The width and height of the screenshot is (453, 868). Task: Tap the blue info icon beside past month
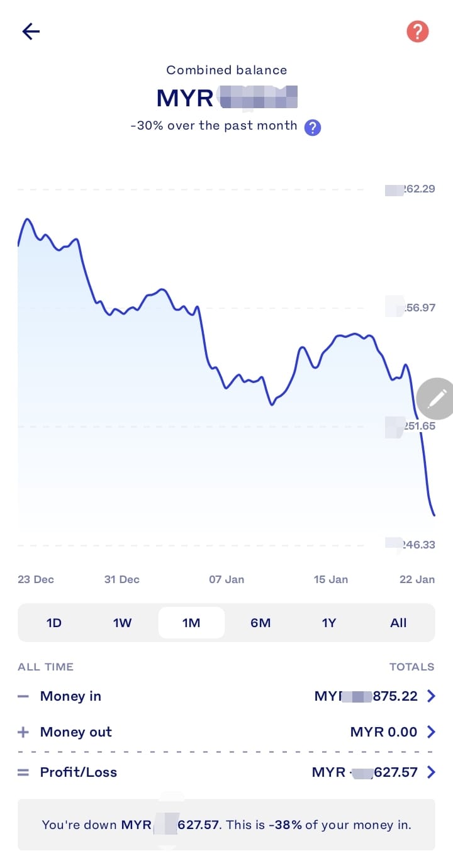pos(313,128)
